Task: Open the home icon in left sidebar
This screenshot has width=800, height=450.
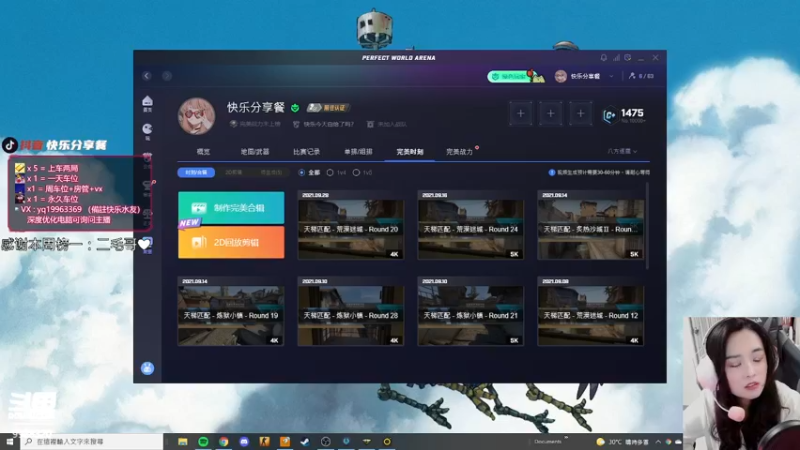Action: [147, 103]
